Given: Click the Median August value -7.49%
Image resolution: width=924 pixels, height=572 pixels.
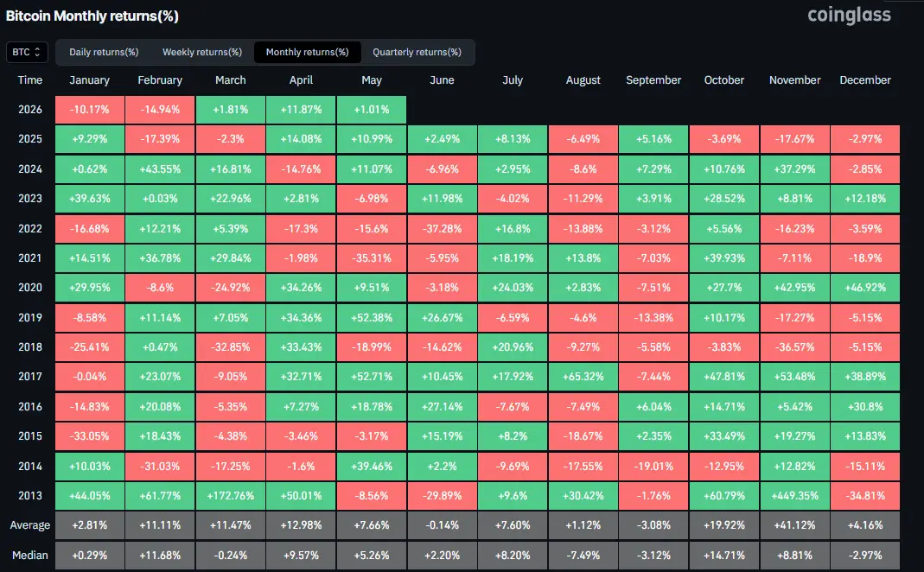Looking at the screenshot, I should pos(583,555).
